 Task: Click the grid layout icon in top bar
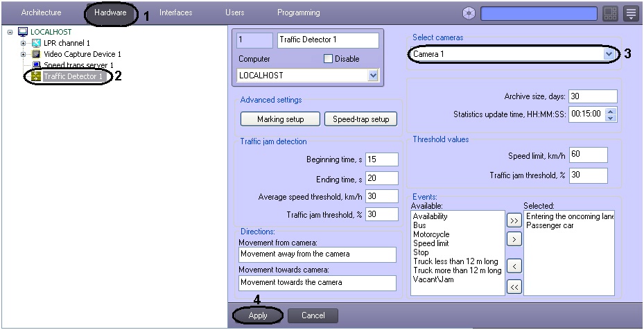610,14
